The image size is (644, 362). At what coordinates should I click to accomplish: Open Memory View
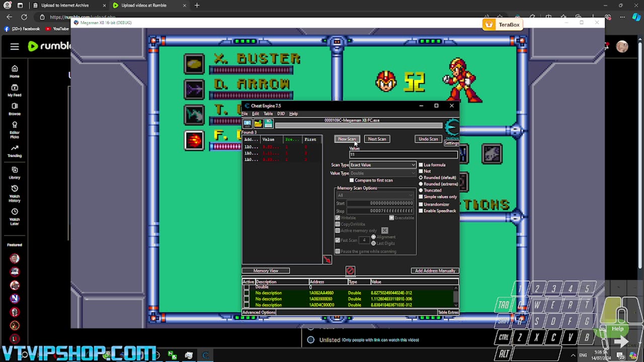click(266, 270)
